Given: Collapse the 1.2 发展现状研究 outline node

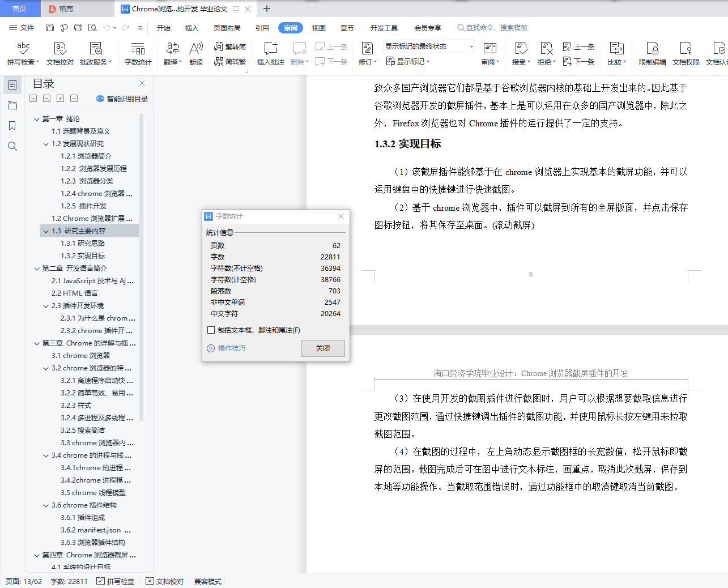Looking at the screenshot, I should click(x=46, y=144).
